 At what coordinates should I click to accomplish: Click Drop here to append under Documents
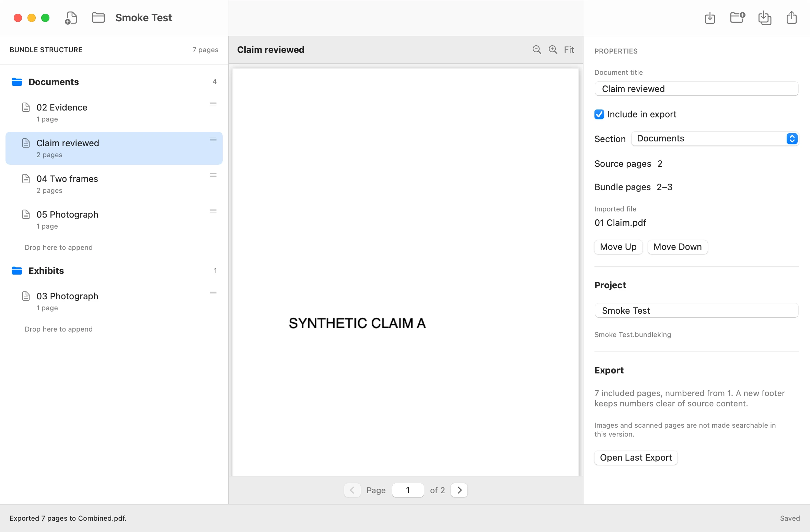click(x=59, y=247)
